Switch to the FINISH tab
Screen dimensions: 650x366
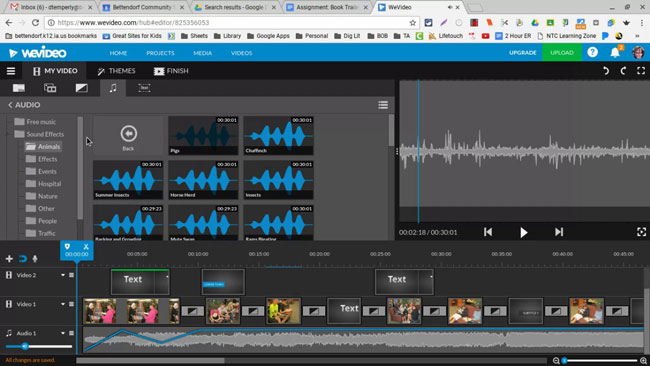tap(171, 71)
